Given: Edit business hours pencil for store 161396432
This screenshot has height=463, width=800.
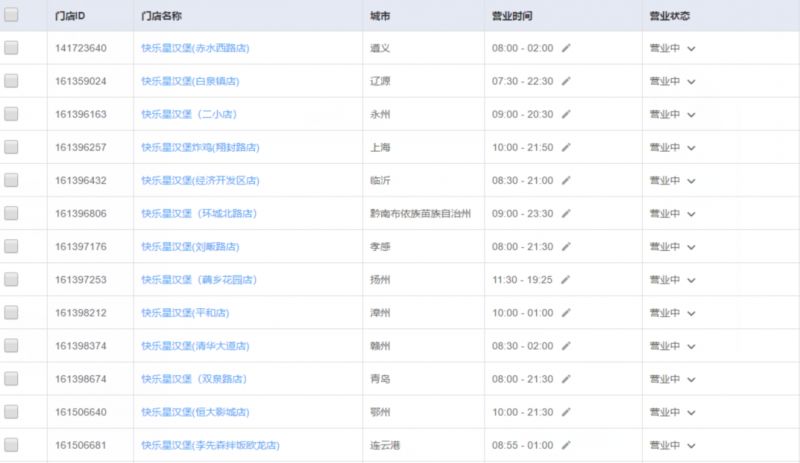Looking at the screenshot, I should [566, 180].
